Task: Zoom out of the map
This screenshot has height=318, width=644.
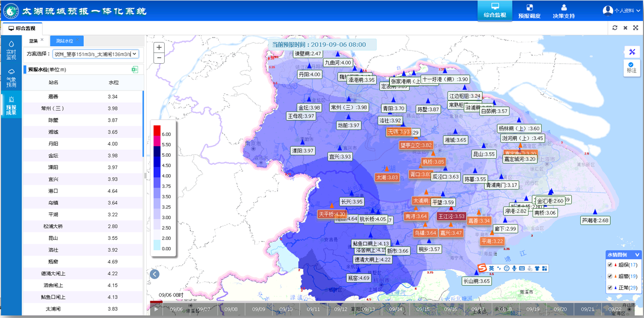Action: (x=159, y=58)
